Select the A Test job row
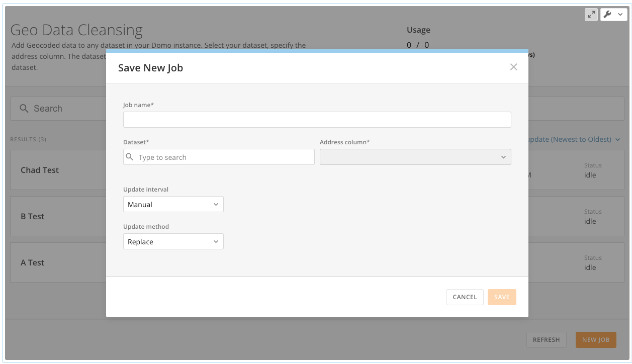 coord(32,262)
